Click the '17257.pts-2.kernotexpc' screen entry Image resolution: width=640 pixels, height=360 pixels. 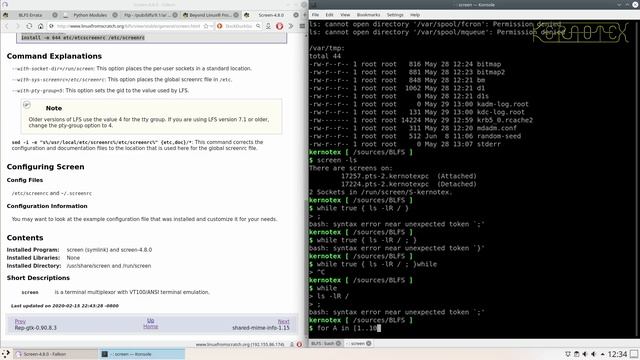(x=385, y=176)
